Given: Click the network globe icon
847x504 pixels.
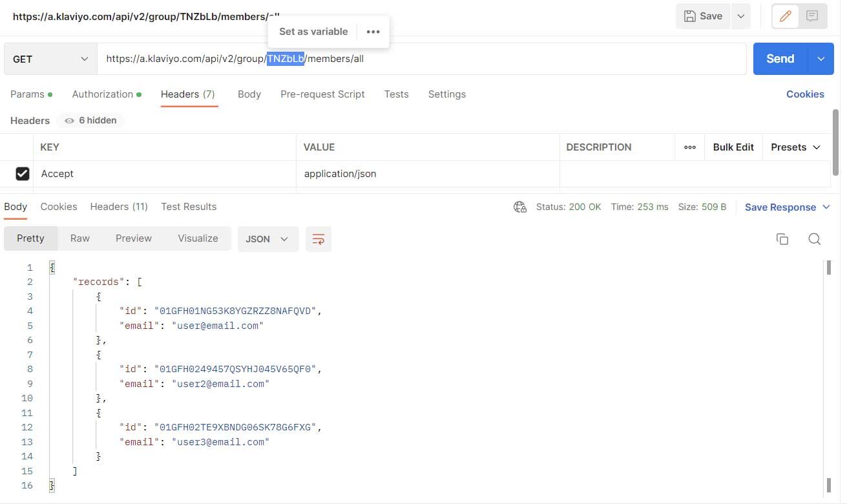Looking at the screenshot, I should (x=520, y=207).
